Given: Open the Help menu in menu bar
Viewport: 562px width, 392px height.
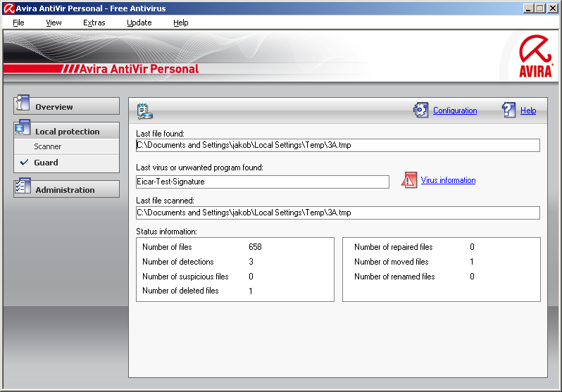Looking at the screenshot, I should click(x=180, y=23).
